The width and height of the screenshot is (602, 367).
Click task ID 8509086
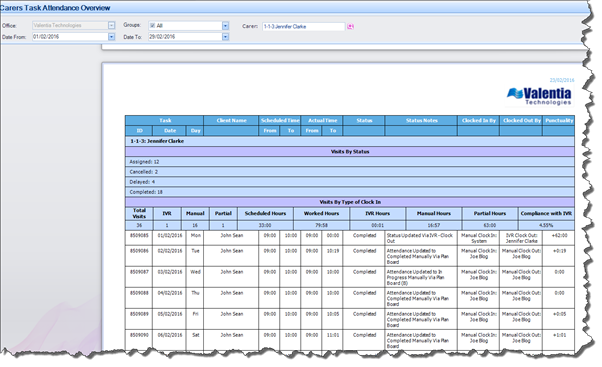[139, 251]
